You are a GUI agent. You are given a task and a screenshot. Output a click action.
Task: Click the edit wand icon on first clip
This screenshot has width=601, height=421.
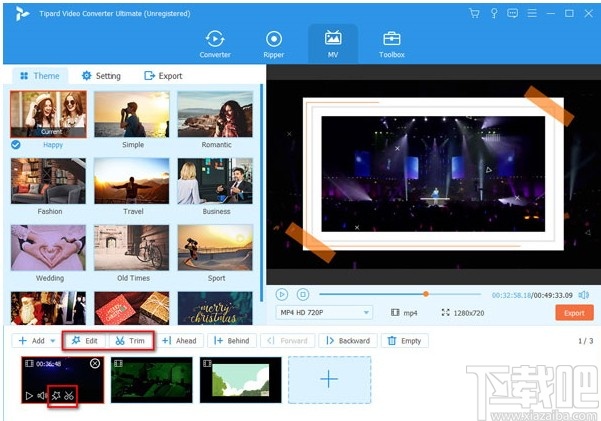[56, 395]
